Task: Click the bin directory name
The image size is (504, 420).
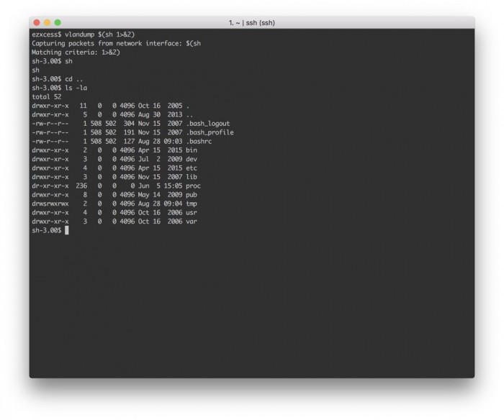Action: (x=192, y=150)
